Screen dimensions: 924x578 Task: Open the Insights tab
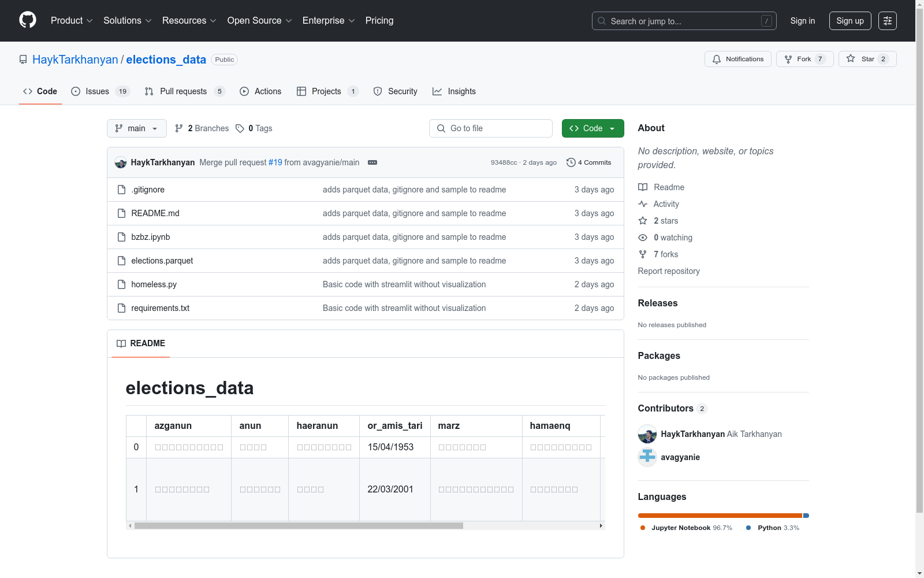tap(454, 91)
